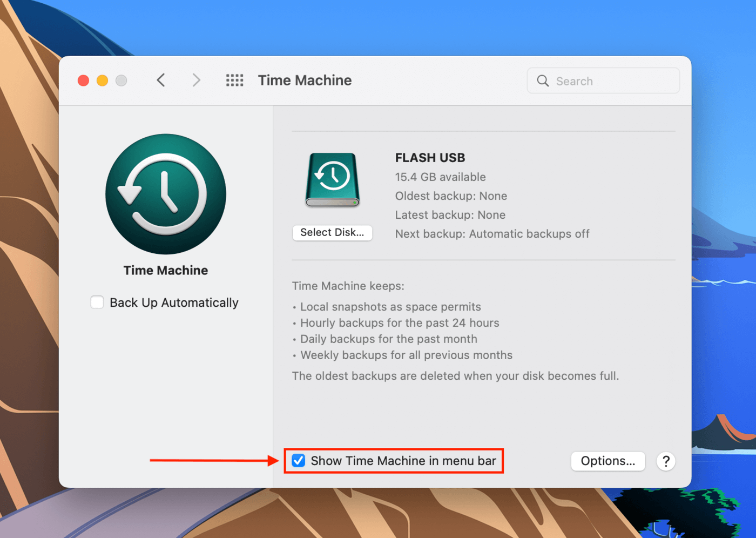Click the large Time Machine clock icon
The height and width of the screenshot is (538, 756).
[166, 194]
